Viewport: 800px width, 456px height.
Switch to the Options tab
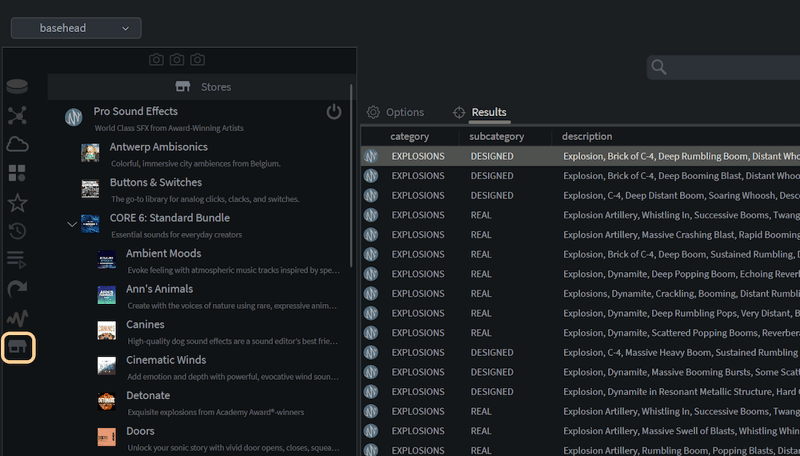[x=395, y=112]
